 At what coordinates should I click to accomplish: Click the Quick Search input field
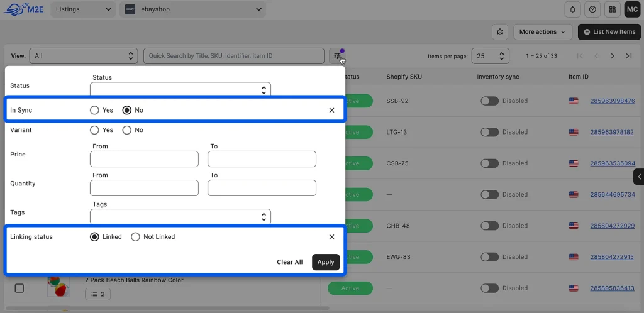(234, 56)
